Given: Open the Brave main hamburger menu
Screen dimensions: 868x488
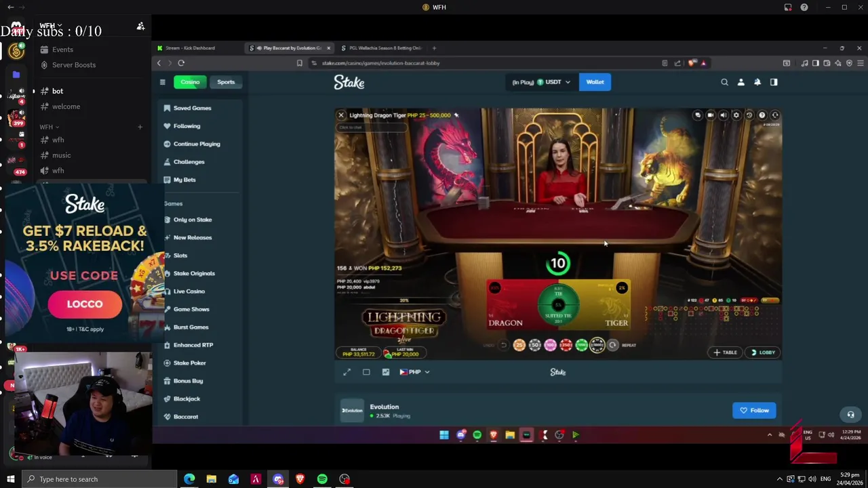Looking at the screenshot, I should [861, 63].
